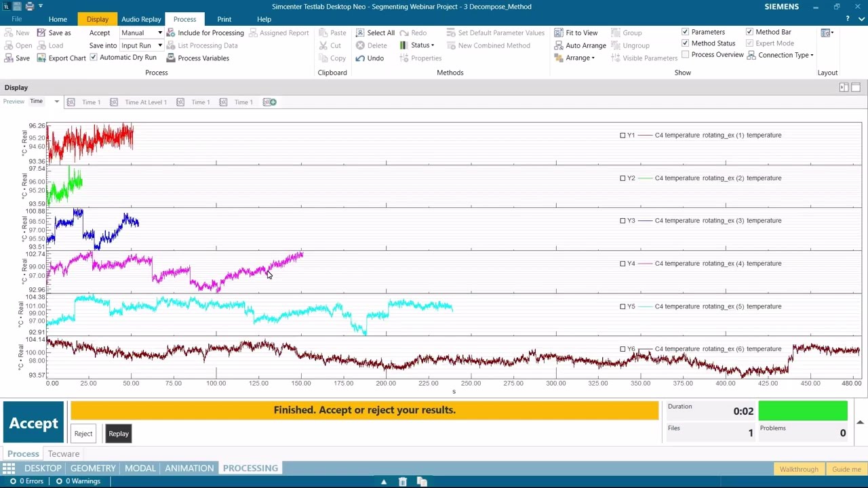Go to the MODAL workbook
This screenshot has height=488, width=868.
pyautogui.click(x=140, y=468)
